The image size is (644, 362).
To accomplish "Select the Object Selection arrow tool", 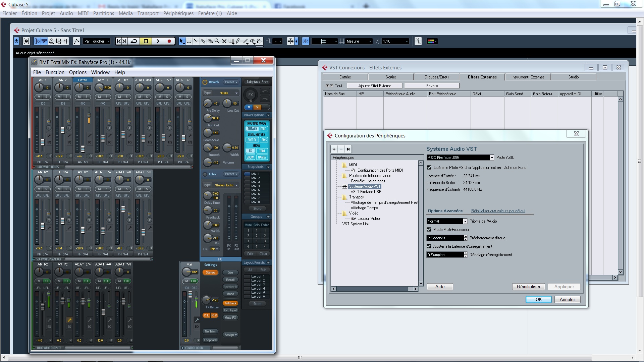I will pyautogui.click(x=182, y=41).
